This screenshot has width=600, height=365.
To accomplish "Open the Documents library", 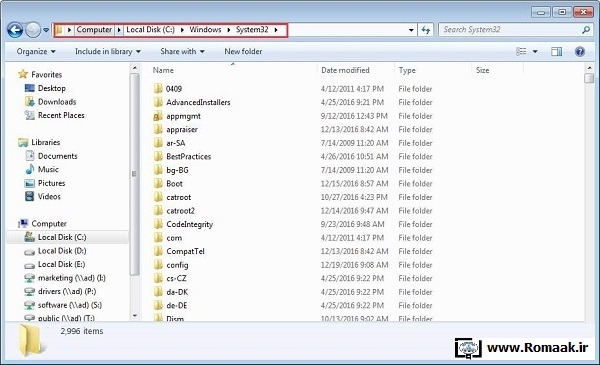I will pyautogui.click(x=57, y=156).
